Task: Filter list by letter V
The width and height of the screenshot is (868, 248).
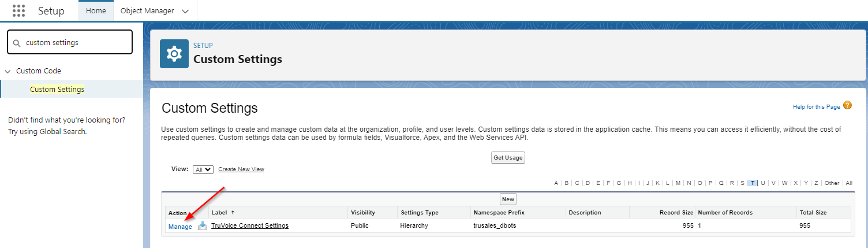Action: click(x=773, y=183)
